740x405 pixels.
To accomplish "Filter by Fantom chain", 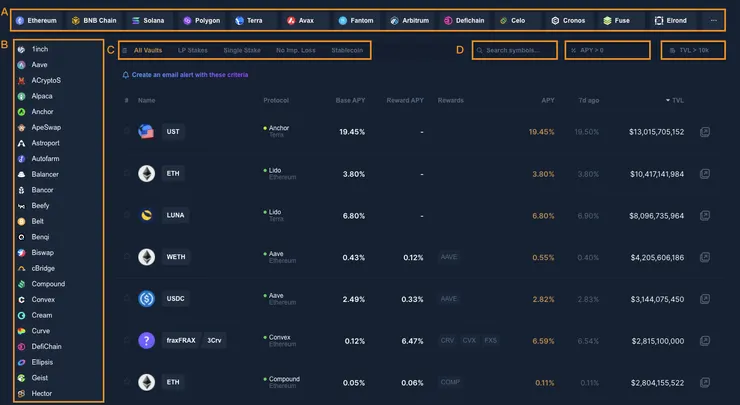I will tap(356, 21).
